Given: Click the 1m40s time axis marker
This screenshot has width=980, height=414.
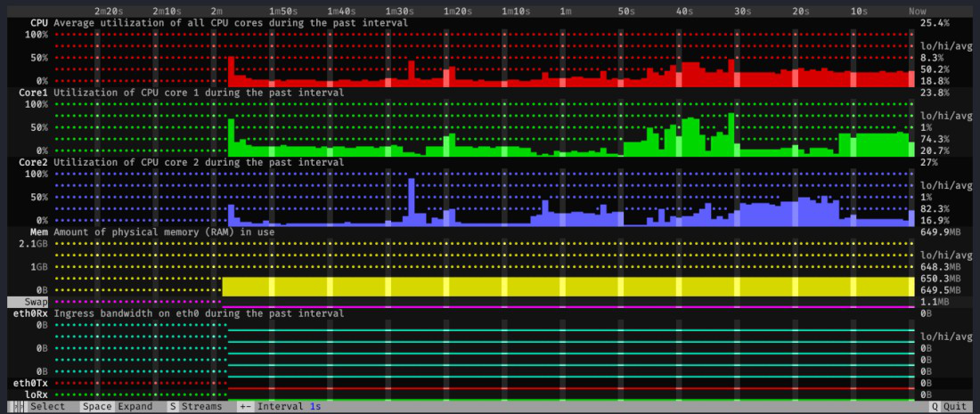Looking at the screenshot, I should pyautogui.click(x=342, y=12).
